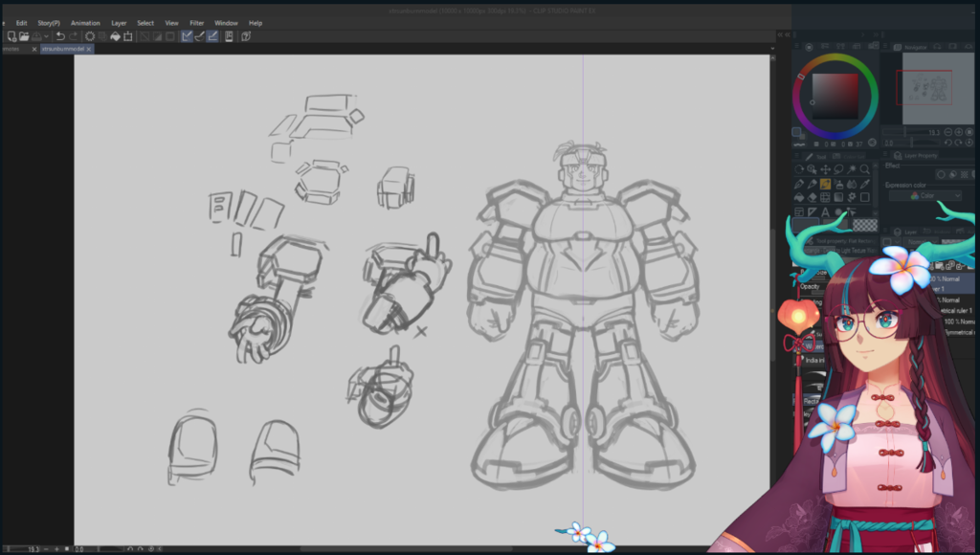Screen dimensions: 980x555
Task: Click the Scale/Rotate transform icon in toolbar
Action: [128, 36]
